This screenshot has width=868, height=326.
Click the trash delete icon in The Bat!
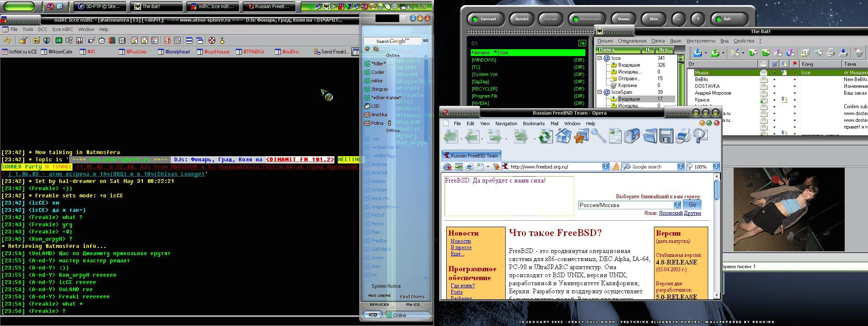click(859, 53)
